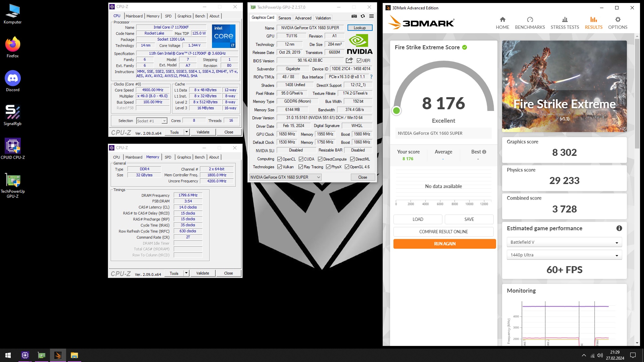This screenshot has height=362, width=644.
Task: Click the File Explorer taskbar icon
Action: click(74, 355)
